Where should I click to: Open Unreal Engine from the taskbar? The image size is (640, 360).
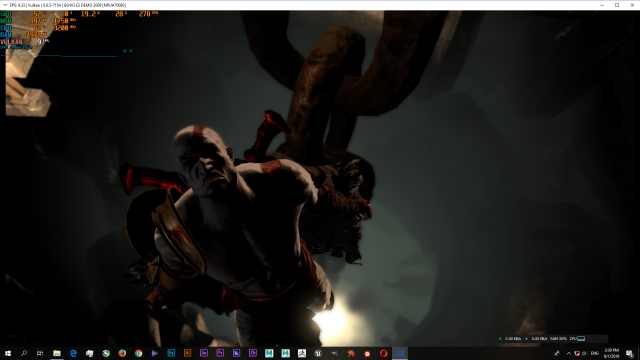click(318, 353)
